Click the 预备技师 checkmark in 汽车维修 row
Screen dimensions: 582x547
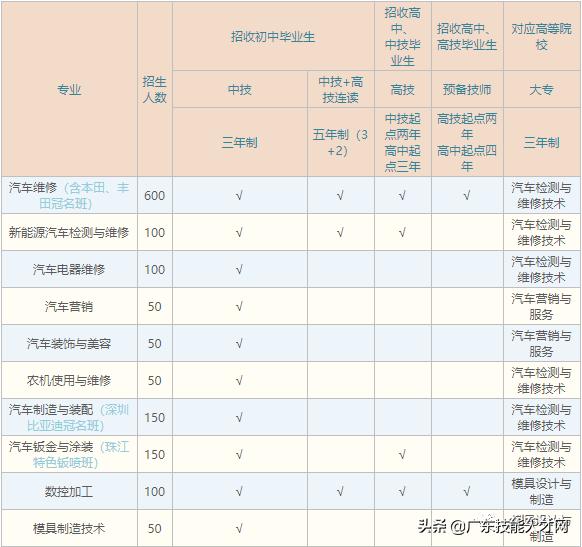tap(467, 196)
